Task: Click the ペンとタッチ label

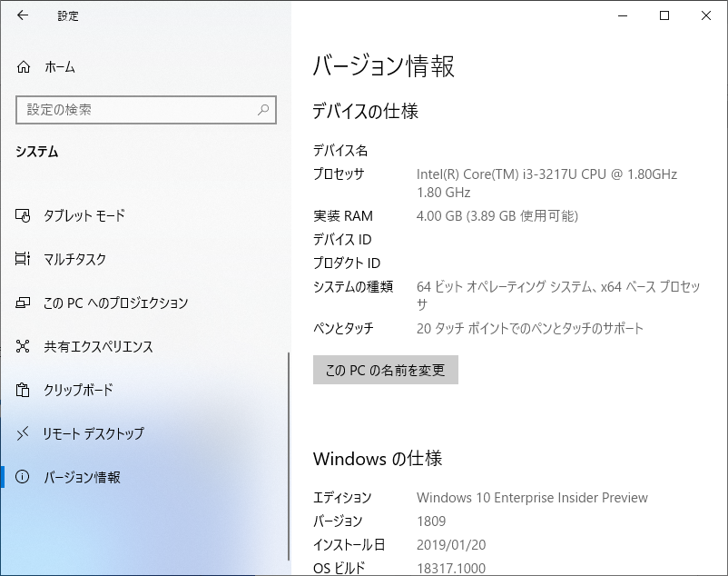Action: pos(343,328)
